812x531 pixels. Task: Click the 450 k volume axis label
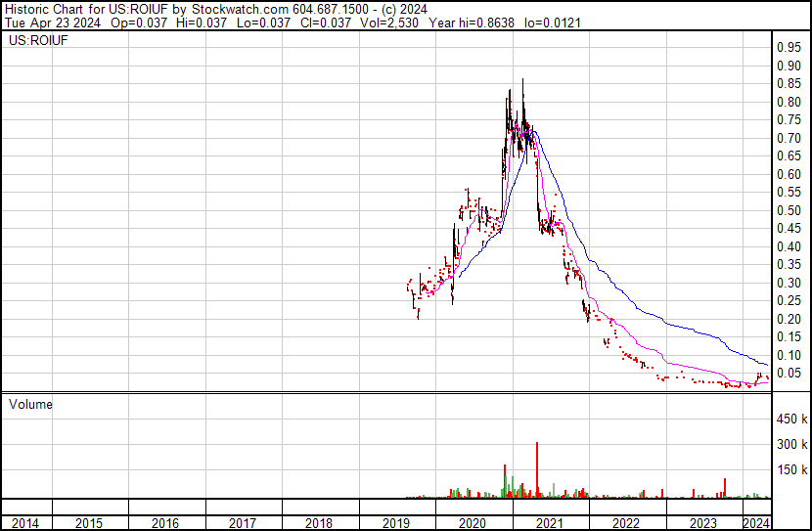(x=791, y=419)
